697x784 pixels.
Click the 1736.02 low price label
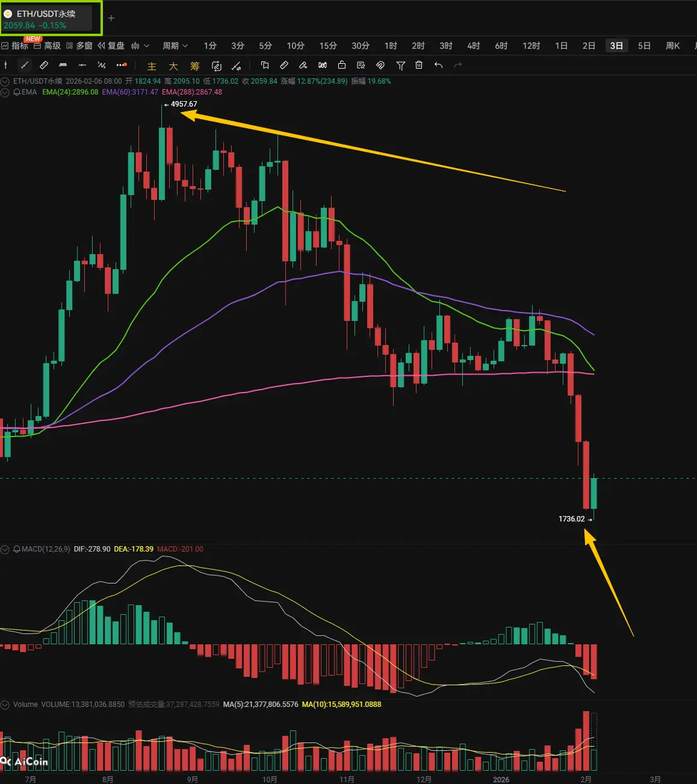(x=572, y=518)
